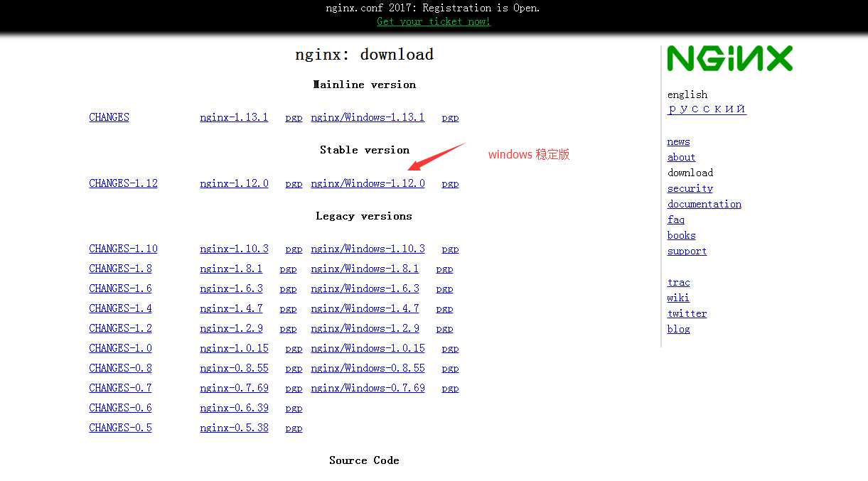Image resolution: width=868 pixels, height=481 pixels.
Task: Download nginx-0.5.38 source
Action: click(x=234, y=428)
